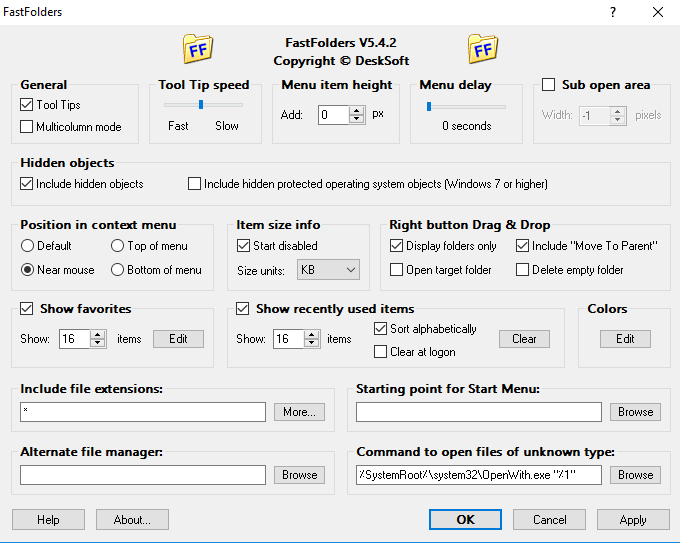Toggle Include "Move To Parent" checkbox

(x=522, y=245)
